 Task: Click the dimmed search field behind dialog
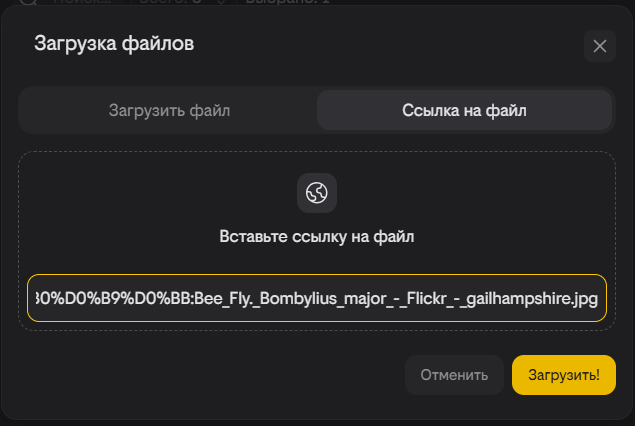coord(80,3)
